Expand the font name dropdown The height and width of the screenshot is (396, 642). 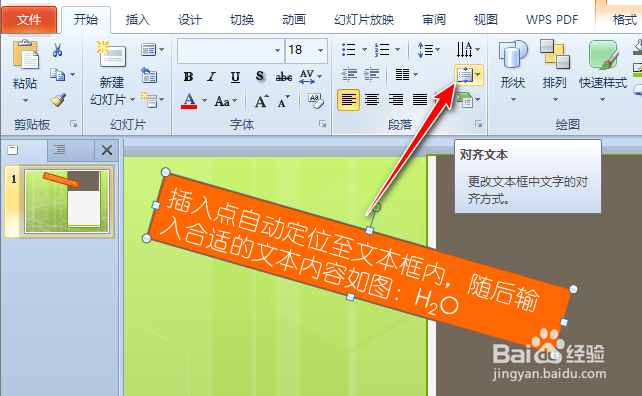(278, 50)
